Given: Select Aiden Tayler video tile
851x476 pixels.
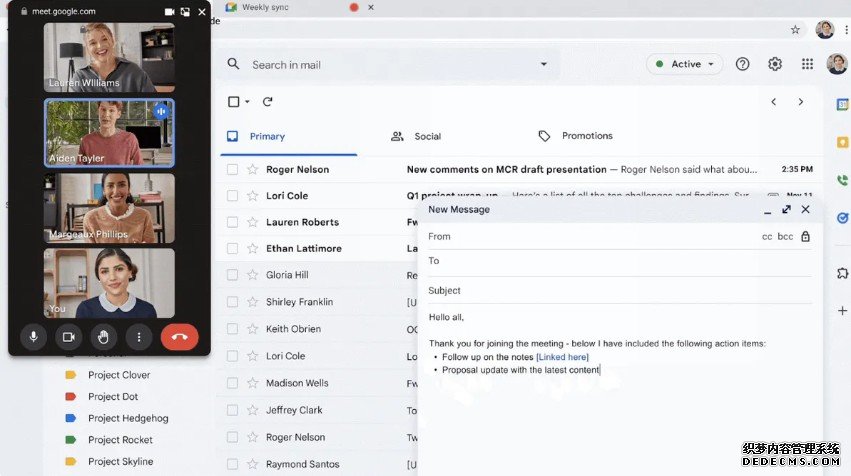Looking at the screenshot, I should point(109,132).
